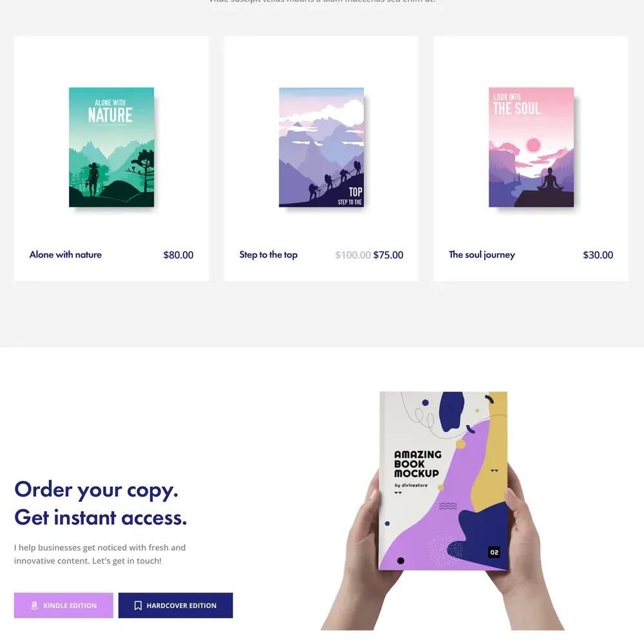Open the Step to the Top book cover
The width and height of the screenshot is (644, 644).
[321, 147]
